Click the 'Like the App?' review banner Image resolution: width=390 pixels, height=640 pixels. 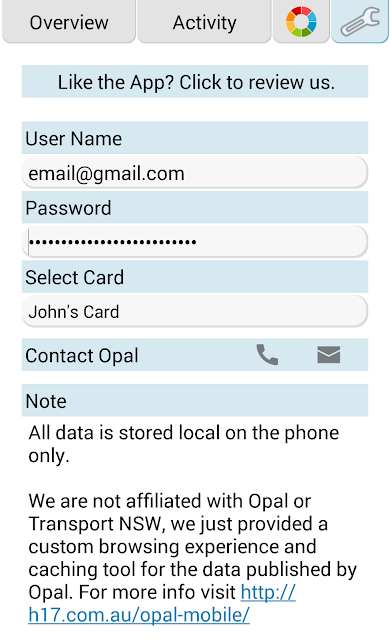click(195, 82)
